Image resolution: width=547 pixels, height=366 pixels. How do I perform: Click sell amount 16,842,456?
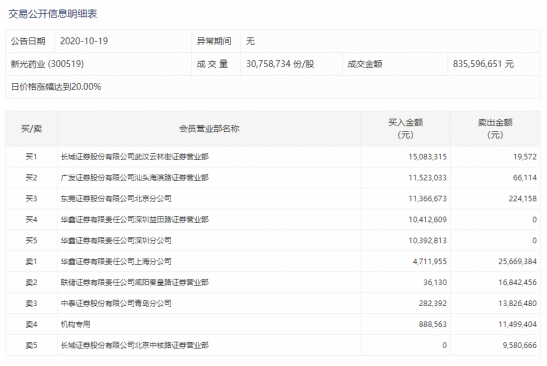pyautogui.click(x=517, y=283)
